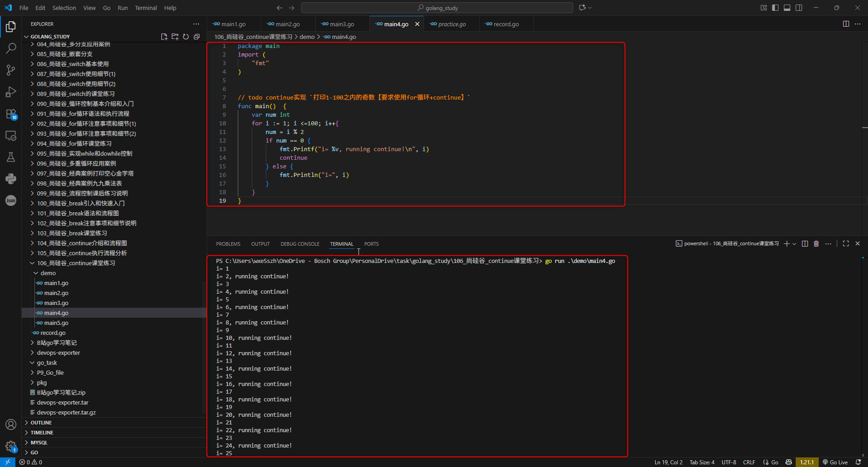Open the Testing flask view
This screenshot has height=467, width=868.
click(11, 157)
